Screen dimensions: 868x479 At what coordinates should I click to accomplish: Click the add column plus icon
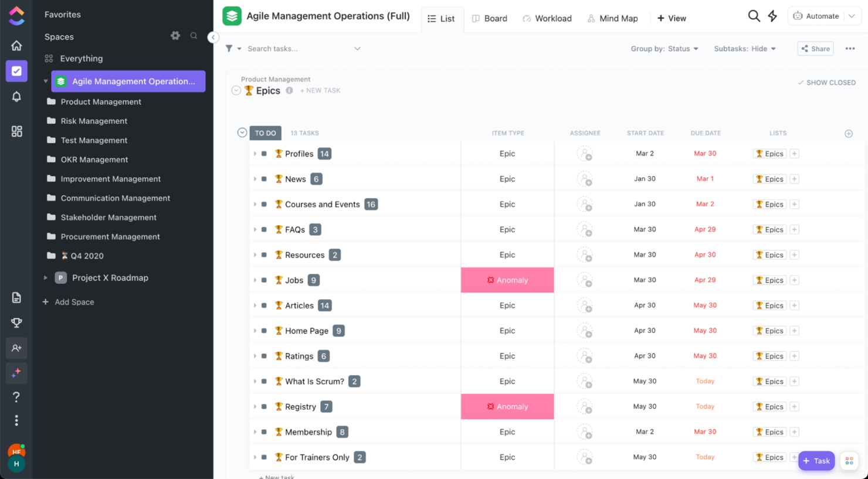coord(848,134)
